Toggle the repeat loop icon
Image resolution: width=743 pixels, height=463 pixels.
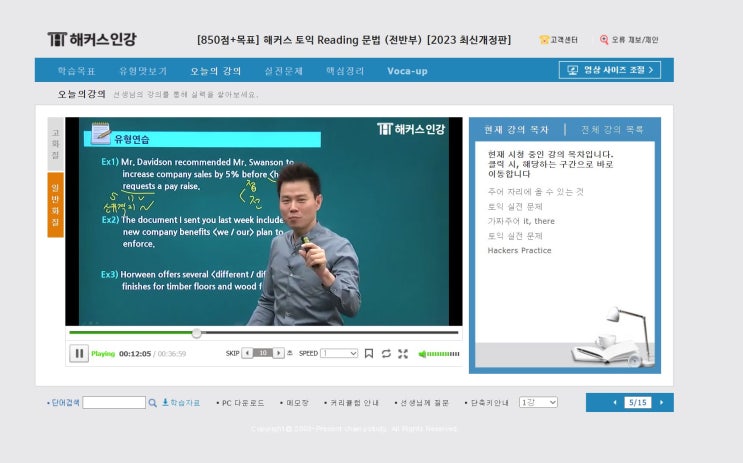coord(386,354)
